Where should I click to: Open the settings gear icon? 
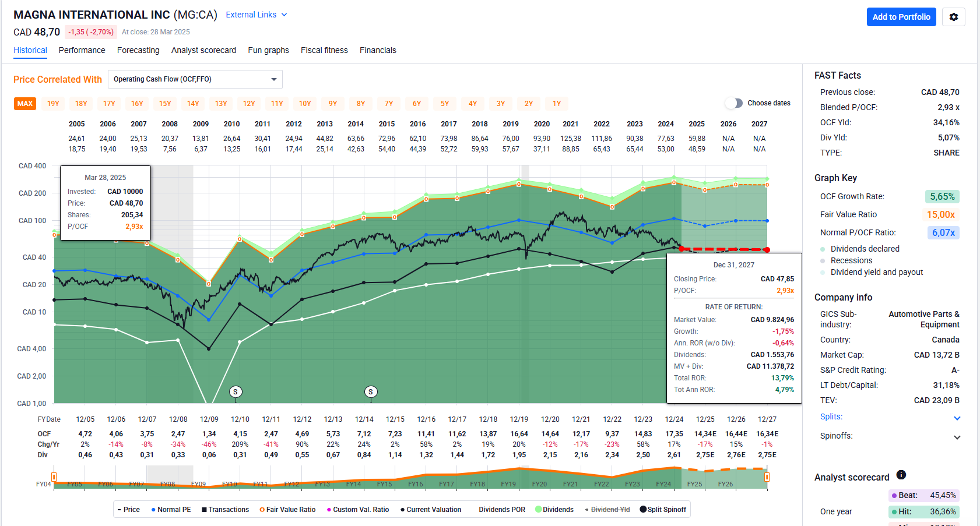(x=953, y=17)
